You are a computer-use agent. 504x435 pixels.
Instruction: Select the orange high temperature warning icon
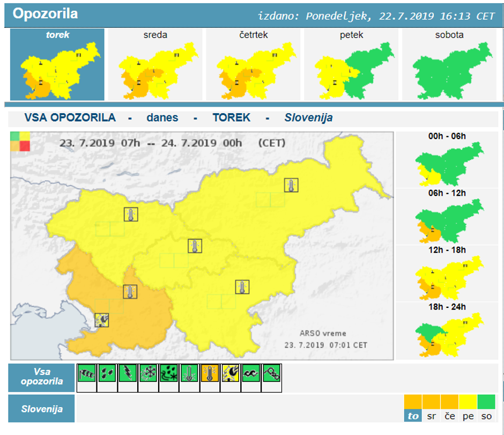coord(209,373)
